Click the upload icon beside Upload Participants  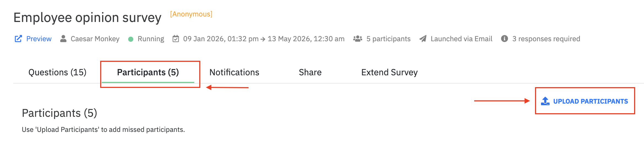pos(545,101)
